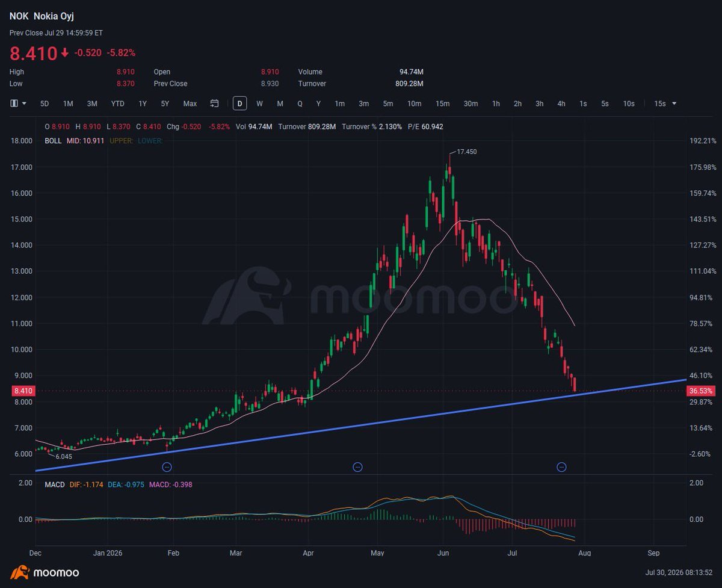
Task: Click the P/E 60.942 value
Action: 427,127
